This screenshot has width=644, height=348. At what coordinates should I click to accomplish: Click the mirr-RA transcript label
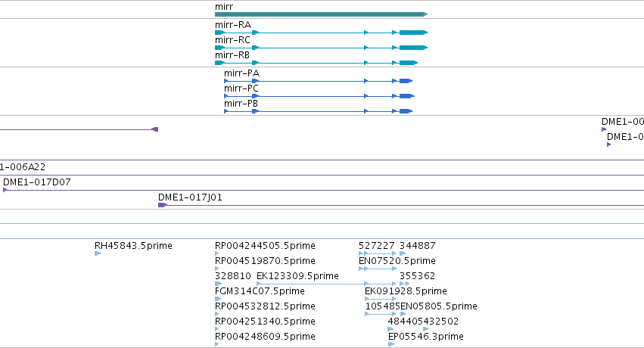point(233,25)
